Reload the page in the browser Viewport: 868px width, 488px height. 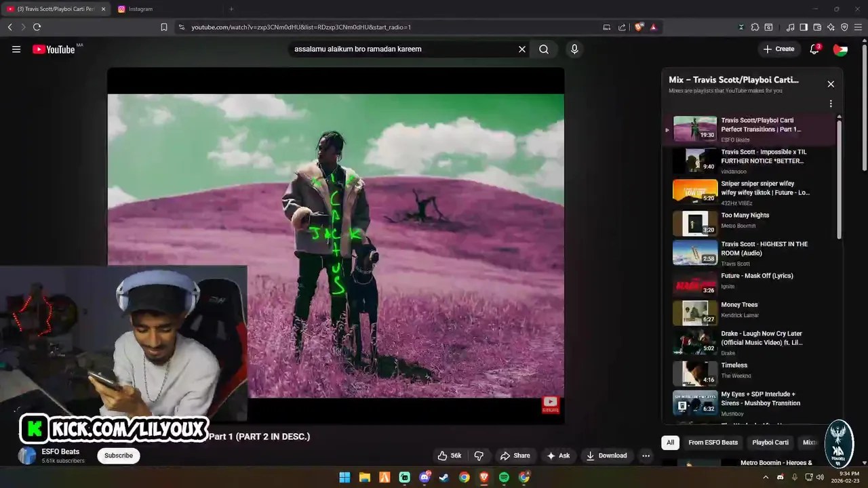click(x=37, y=27)
